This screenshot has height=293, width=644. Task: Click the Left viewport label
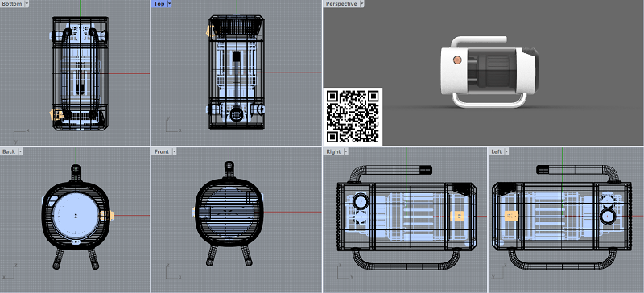tap(497, 151)
